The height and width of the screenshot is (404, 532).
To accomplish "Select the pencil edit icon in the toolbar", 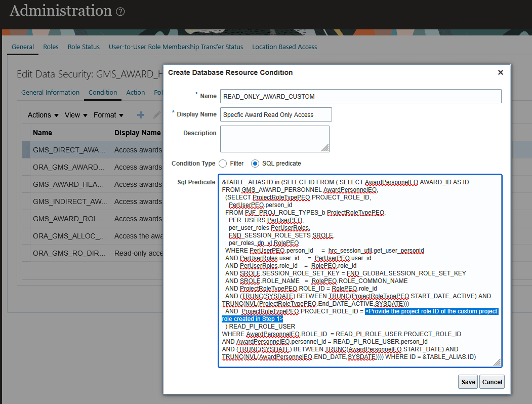I will click(x=157, y=115).
